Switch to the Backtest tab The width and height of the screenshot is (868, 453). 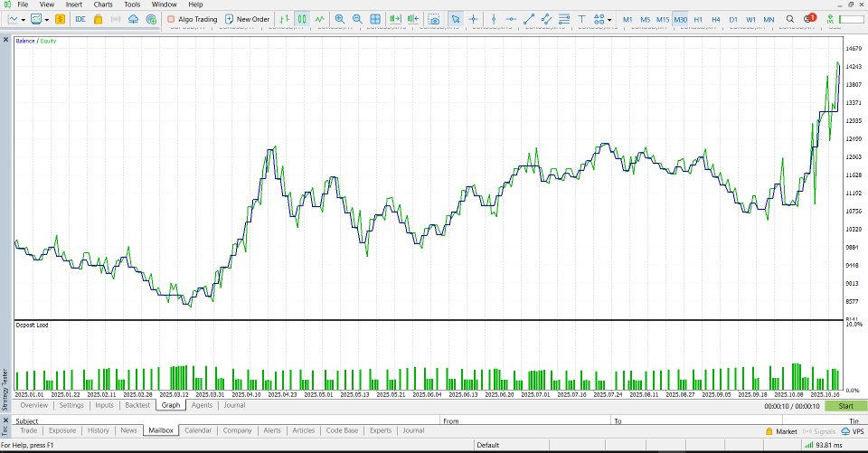(x=137, y=405)
